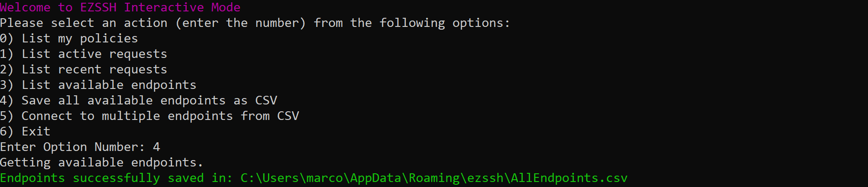The image size is (868, 187).
Task: Click the word CSV in option 4
Action: click(x=266, y=100)
